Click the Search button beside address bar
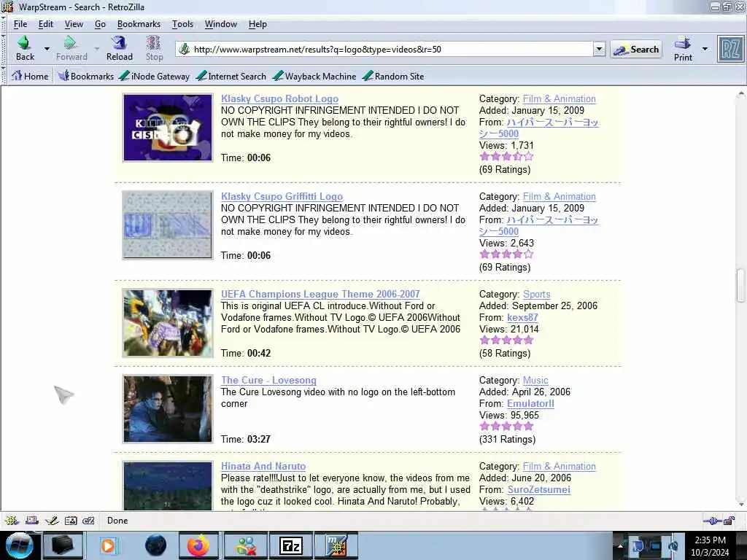 click(636, 49)
